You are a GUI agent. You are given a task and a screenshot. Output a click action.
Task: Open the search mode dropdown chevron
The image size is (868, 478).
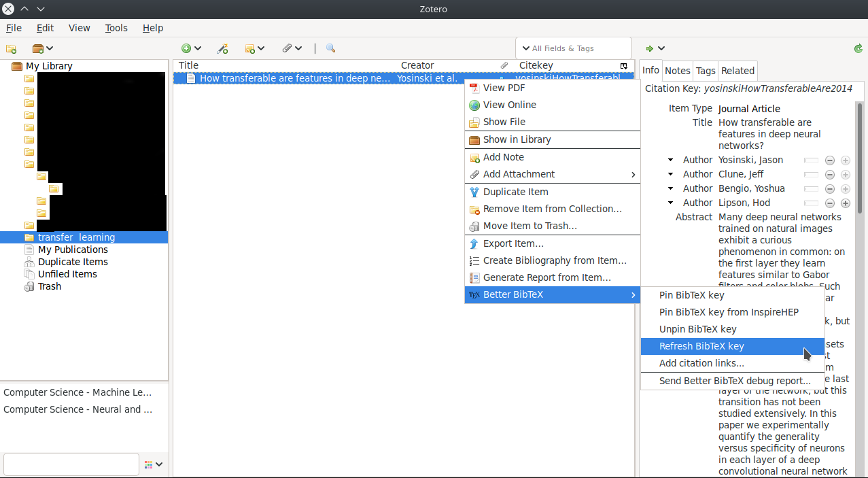[525, 48]
